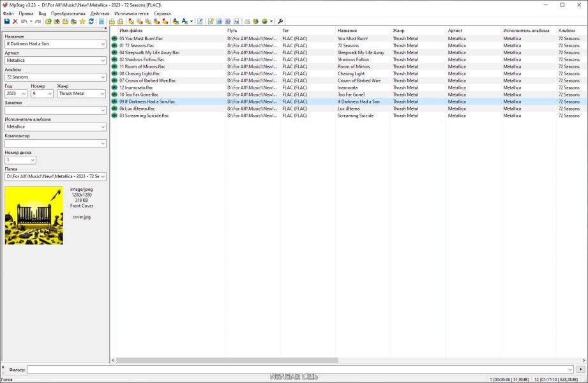The image size is (588, 383).
Task: Close the tag panel with its small X
Action: tap(105, 28)
